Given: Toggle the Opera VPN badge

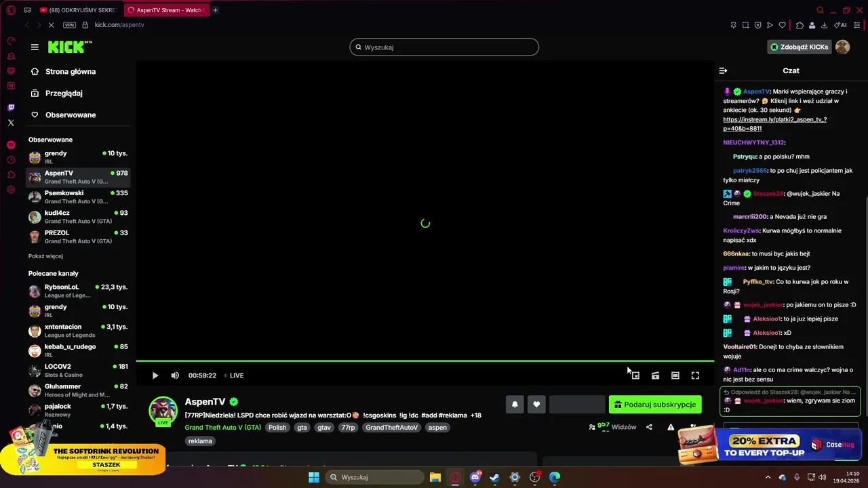Looking at the screenshot, I should pyautogui.click(x=69, y=24).
